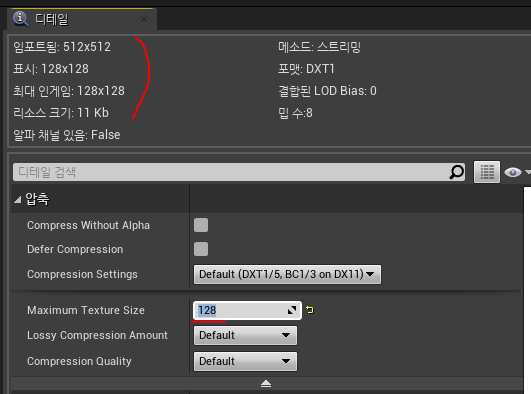Click the 디테일 검색 search field
The image size is (531, 394).
click(x=239, y=172)
